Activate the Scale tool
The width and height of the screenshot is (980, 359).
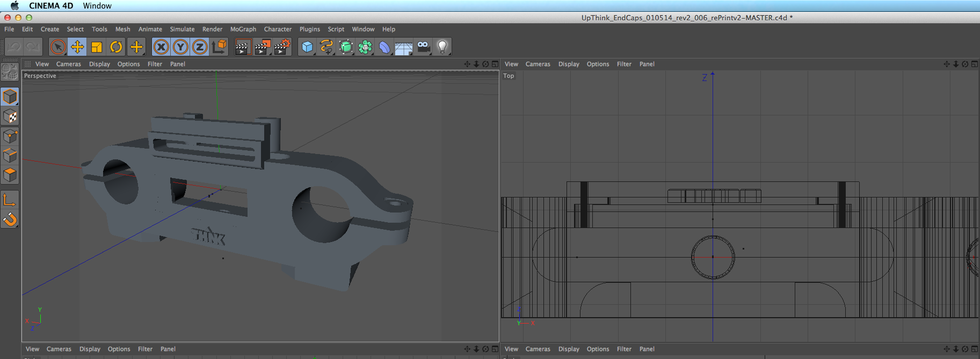[x=97, y=47]
